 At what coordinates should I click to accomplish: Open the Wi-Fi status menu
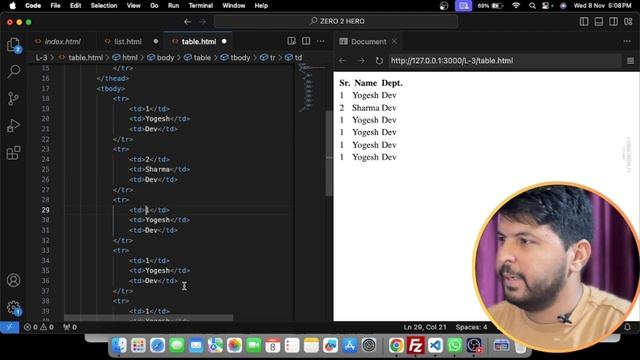[x=516, y=6]
